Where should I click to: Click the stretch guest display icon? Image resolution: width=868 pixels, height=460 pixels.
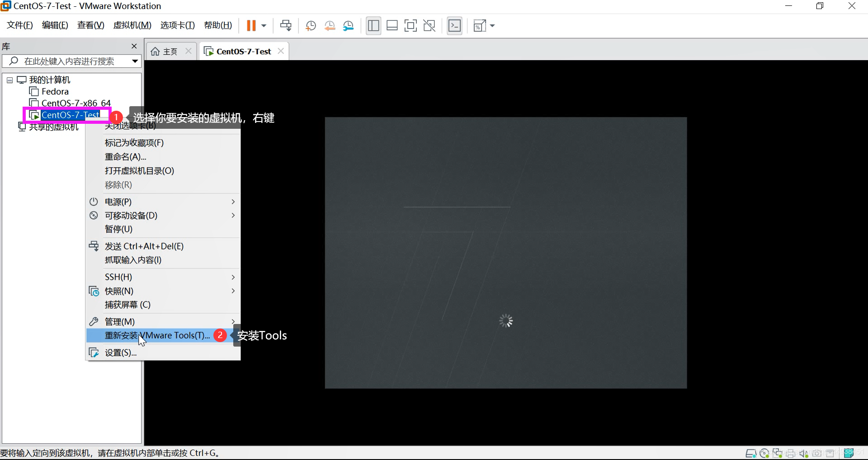click(479, 26)
